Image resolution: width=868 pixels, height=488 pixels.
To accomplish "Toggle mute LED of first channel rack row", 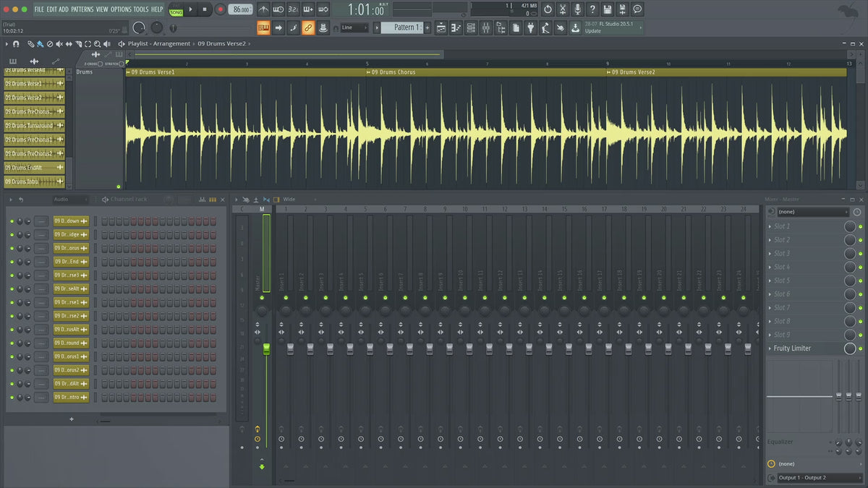I will pyautogui.click(x=12, y=221).
